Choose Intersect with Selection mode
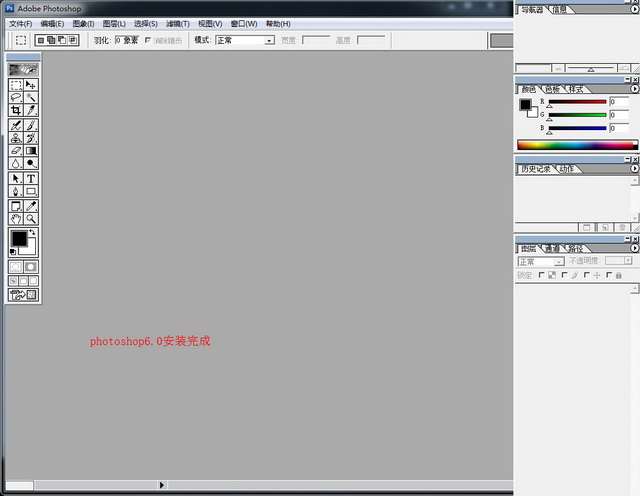The width and height of the screenshot is (640, 496). click(x=72, y=40)
